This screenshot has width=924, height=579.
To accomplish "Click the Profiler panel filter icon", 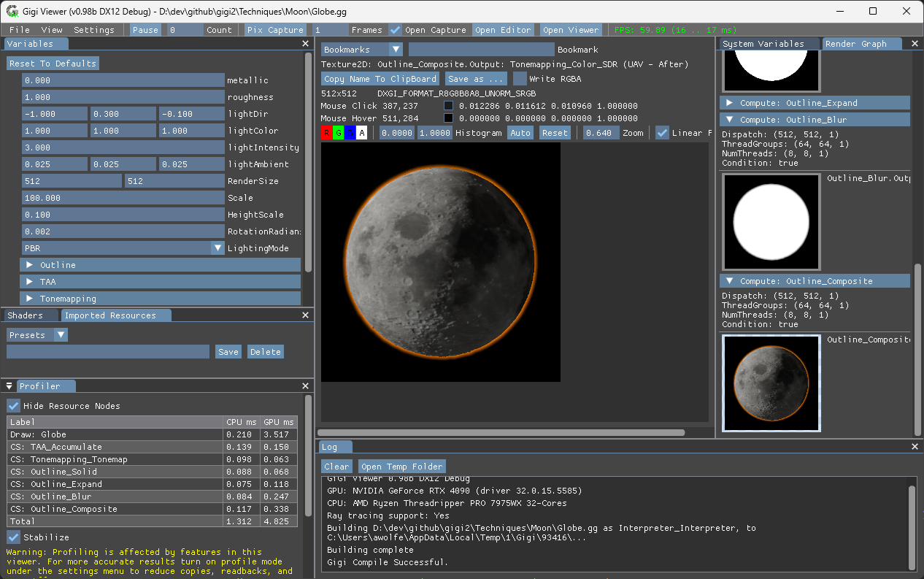I will point(8,386).
